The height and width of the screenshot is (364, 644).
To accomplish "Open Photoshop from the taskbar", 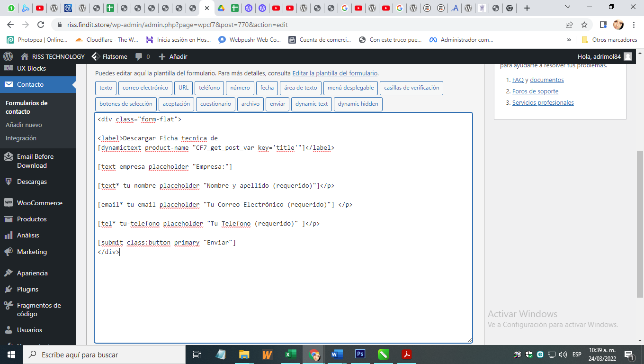I will (360, 354).
